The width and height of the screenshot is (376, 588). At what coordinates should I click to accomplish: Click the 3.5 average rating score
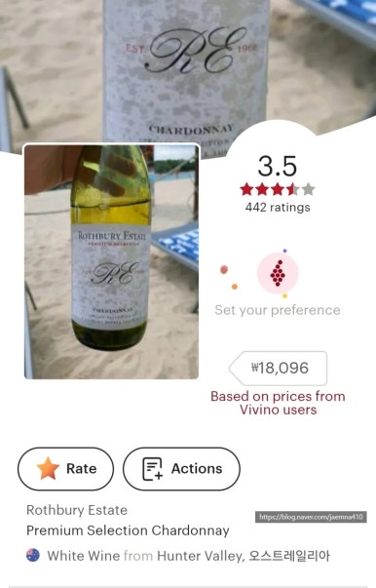click(x=278, y=166)
